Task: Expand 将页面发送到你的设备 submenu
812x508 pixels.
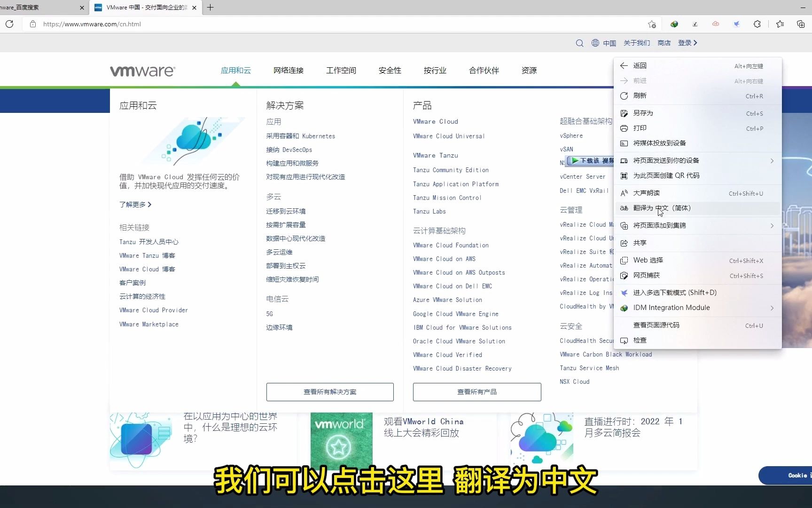Action: [x=697, y=161]
